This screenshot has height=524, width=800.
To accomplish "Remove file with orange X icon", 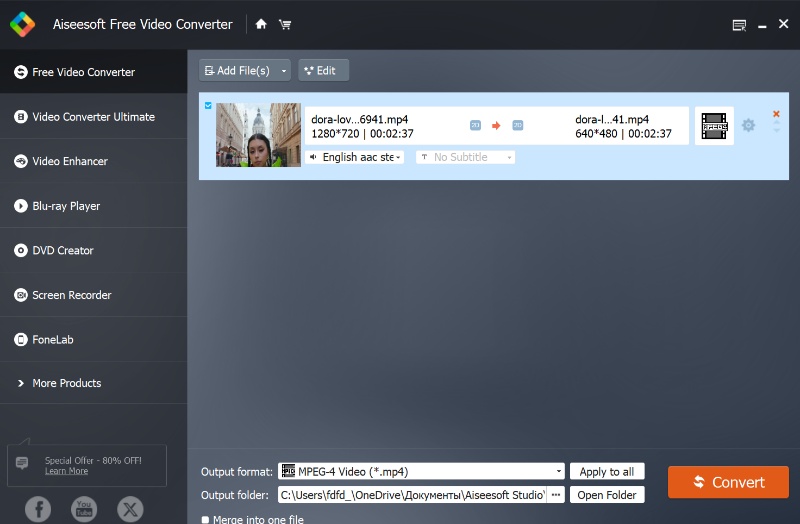I will (776, 114).
